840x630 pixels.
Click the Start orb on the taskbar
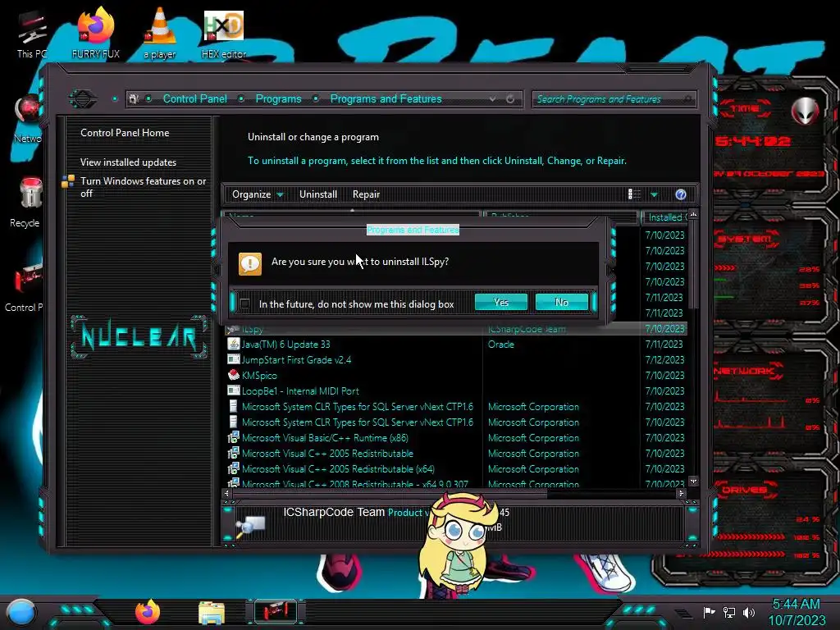(21, 612)
